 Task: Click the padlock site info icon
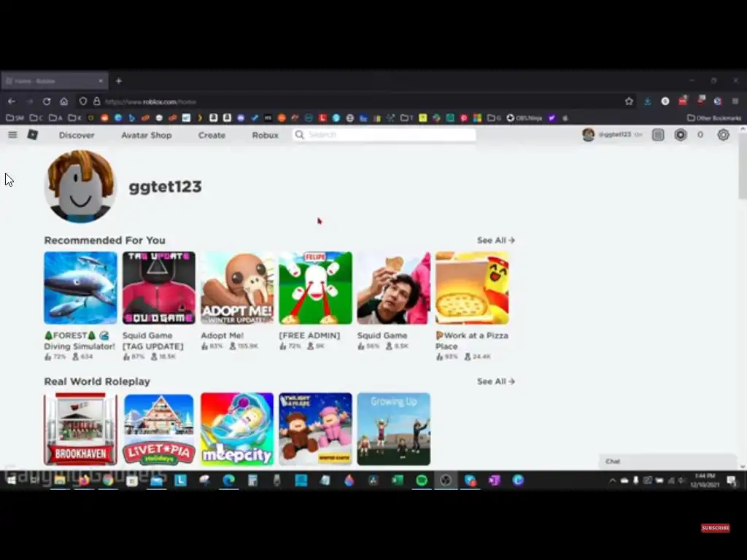[97, 101]
